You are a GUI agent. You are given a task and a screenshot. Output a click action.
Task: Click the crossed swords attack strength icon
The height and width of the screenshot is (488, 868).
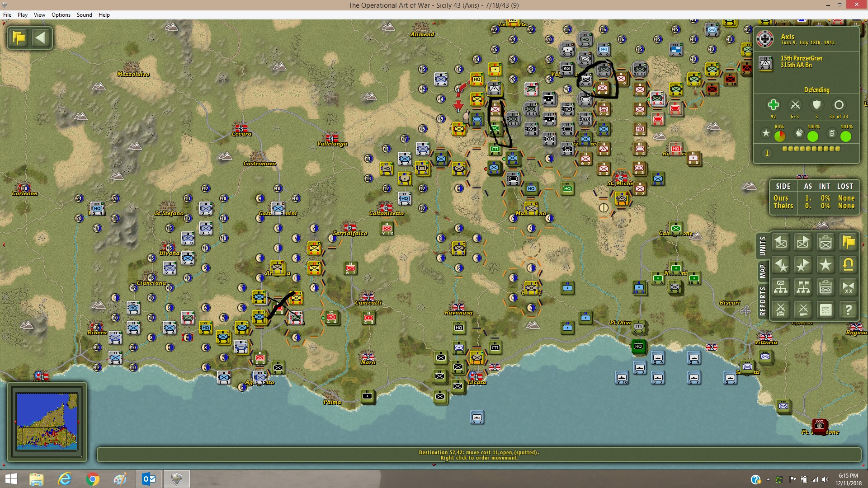(x=795, y=105)
